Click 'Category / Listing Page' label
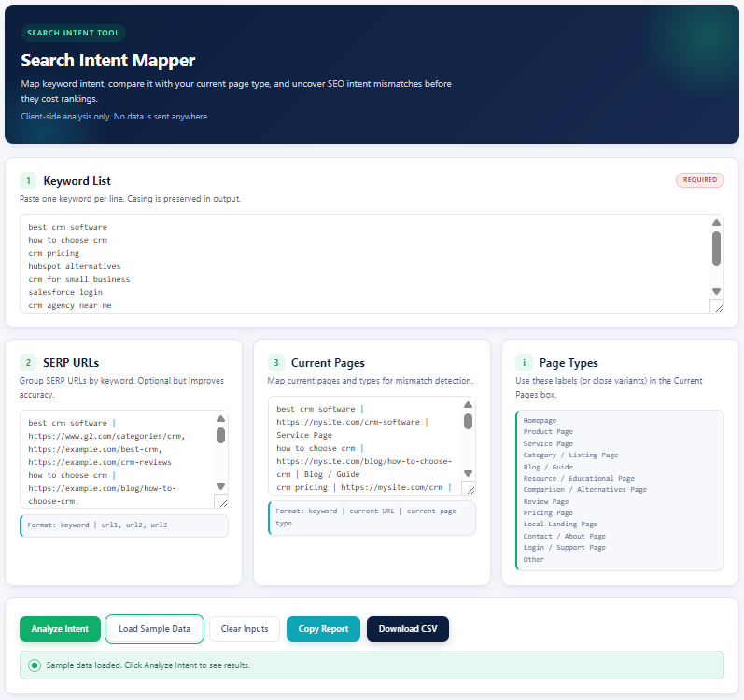This screenshot has height=700, width=744. coord(570,455)
